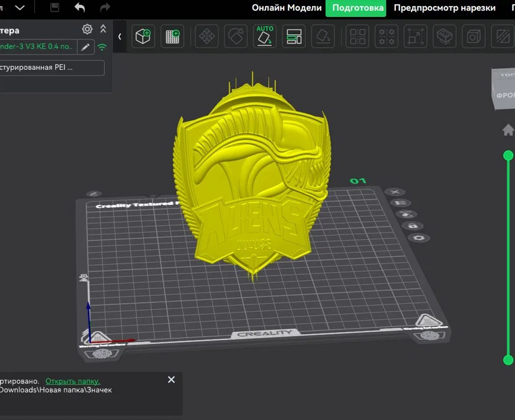The height and width of the screenshot is (420, 515).
Task: Run AUTO orientation on the model
Action: tap(265, 36)
